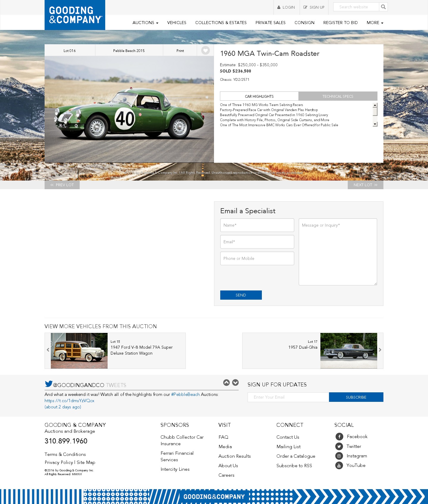Favorite this lot with heart icon

(x=205, y=50)
